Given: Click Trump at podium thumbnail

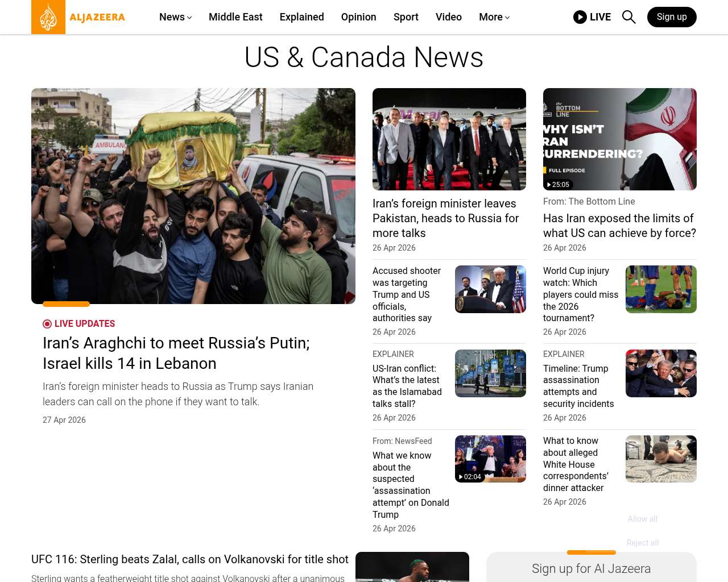Looking at the screenshot, I should click(x=490, y=289).
